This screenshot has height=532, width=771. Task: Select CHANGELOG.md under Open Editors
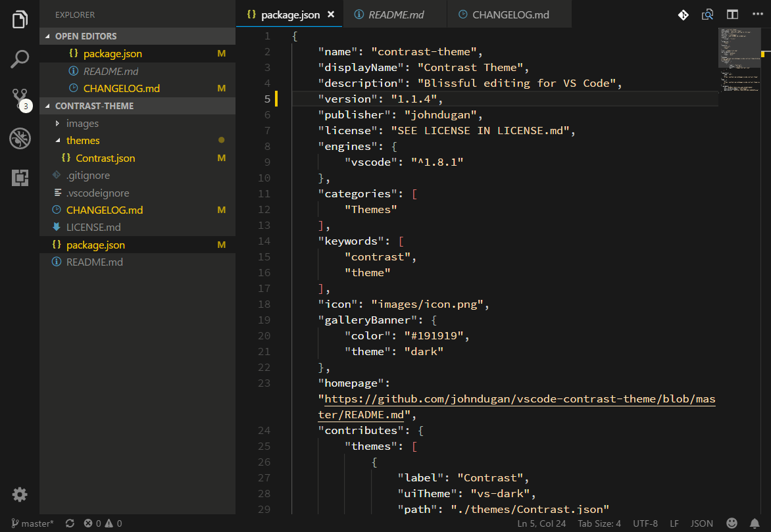[137, 89]
